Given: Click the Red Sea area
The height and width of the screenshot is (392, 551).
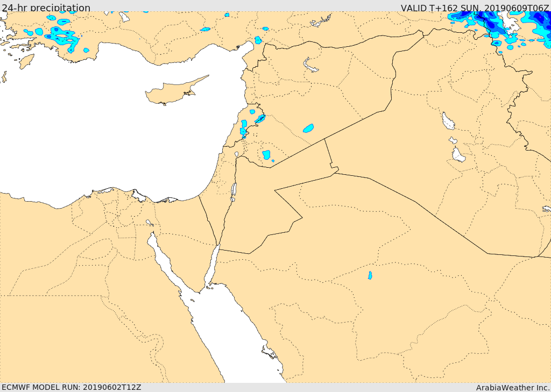Looking at the screenshot, I should 232,334.
